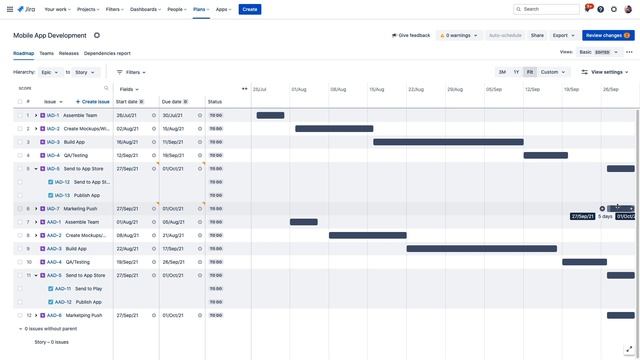The width and height of the screenshot is (640, 360).
Task: Click the fullscreen expand icon at bottom right
Action: click(x=629, y=349)
